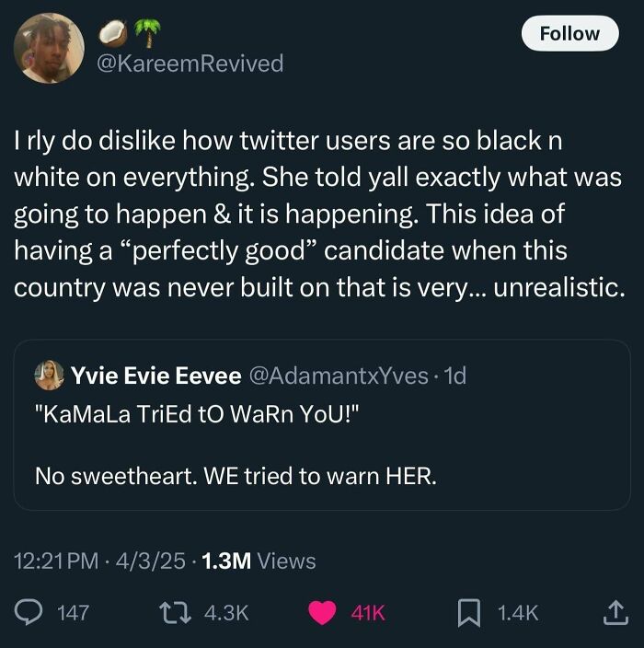
Task: Open KareemRevived's profile picture
Action: click(x=49, y=48)
